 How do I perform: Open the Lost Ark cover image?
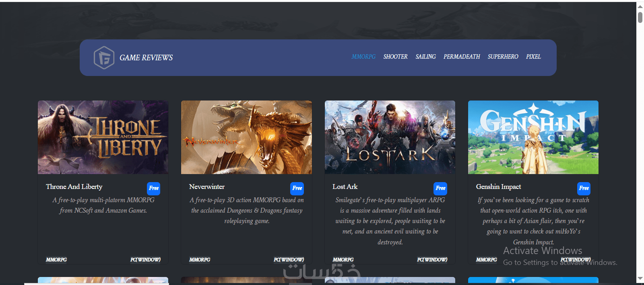click(390, 137)
